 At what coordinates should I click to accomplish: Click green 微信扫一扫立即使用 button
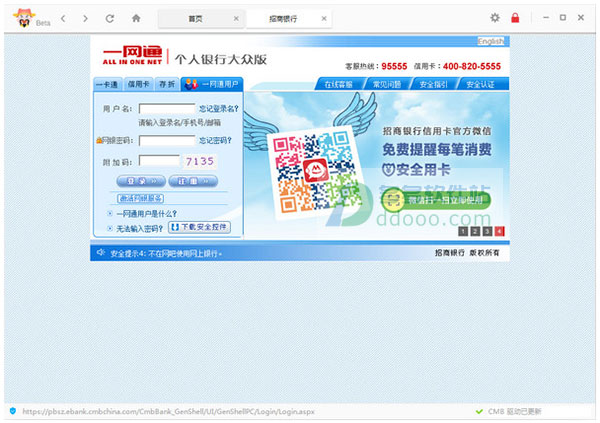pos(436,200)
